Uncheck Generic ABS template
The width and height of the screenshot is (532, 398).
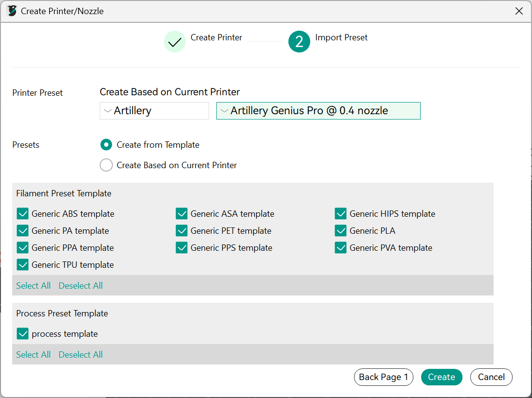pos(23,213)
